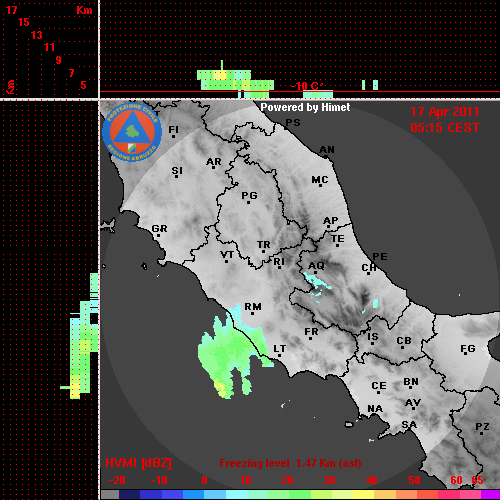The height and width of the screenshot is (500, 500).
Task: Click the RM city marker
Action: click(x=252, y=313)
